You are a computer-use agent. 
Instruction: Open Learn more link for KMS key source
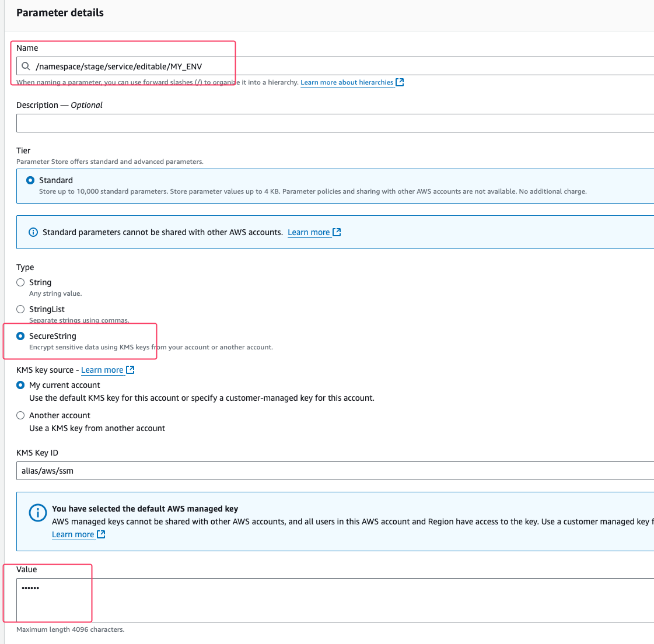point(102,370)
